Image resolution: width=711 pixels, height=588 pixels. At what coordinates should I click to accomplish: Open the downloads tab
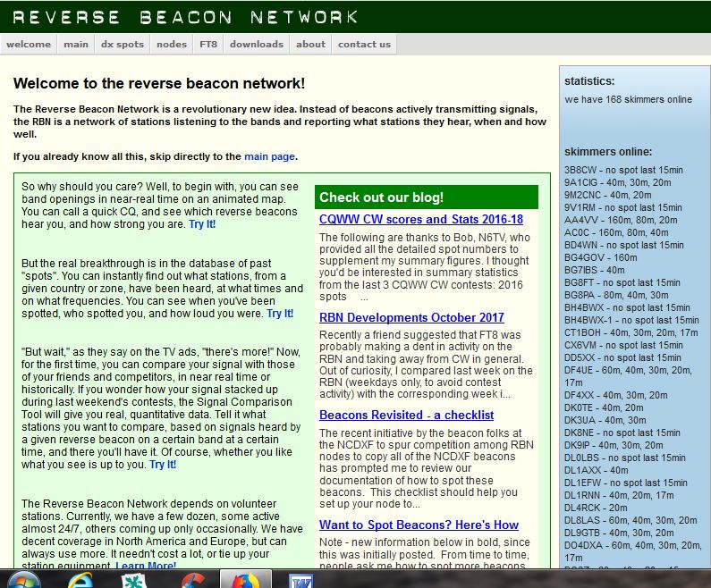pos(257,45)
